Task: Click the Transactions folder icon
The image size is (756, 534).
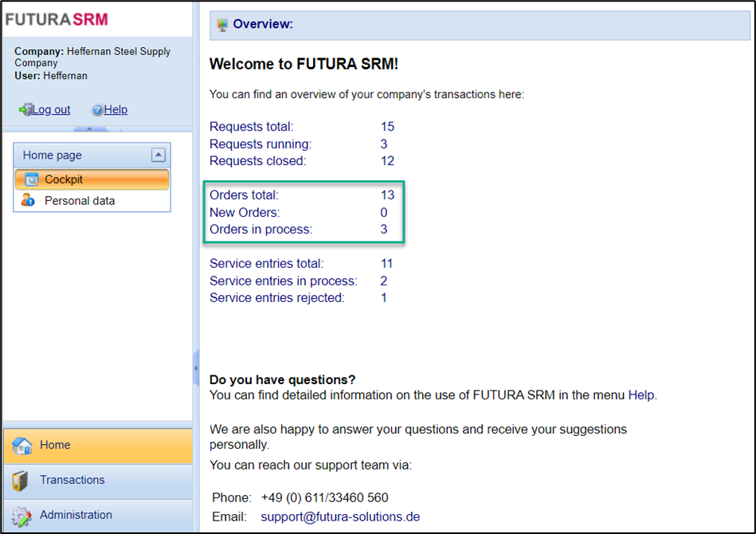Action: point(22,481)
